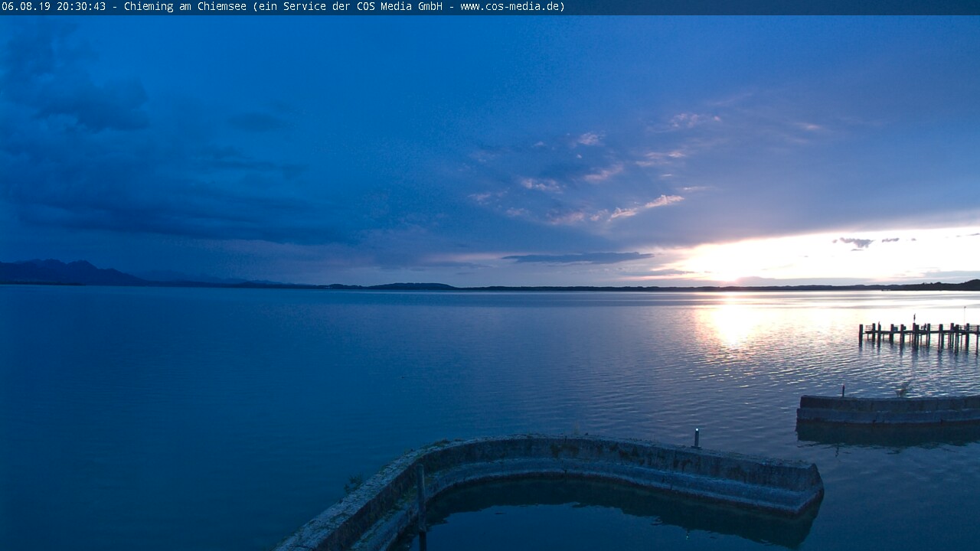Click the long thin cloud above horizon

point(578,258)
